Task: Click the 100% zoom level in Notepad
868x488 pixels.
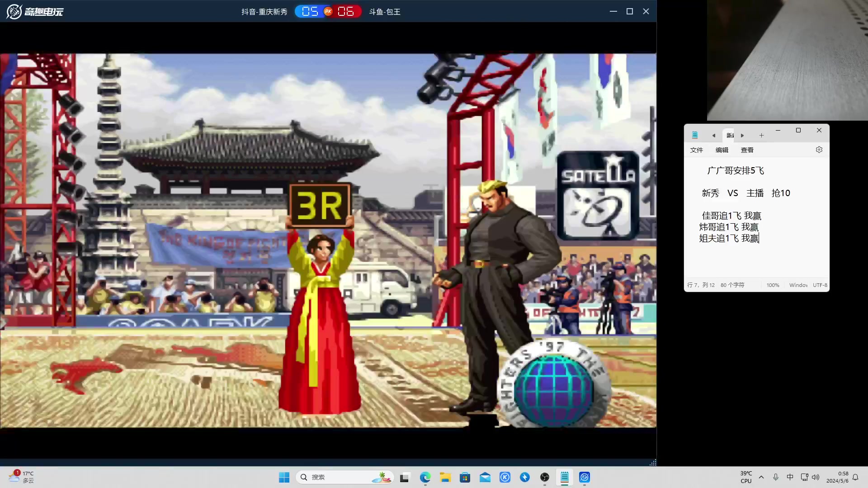Action: tap(773, 285)
